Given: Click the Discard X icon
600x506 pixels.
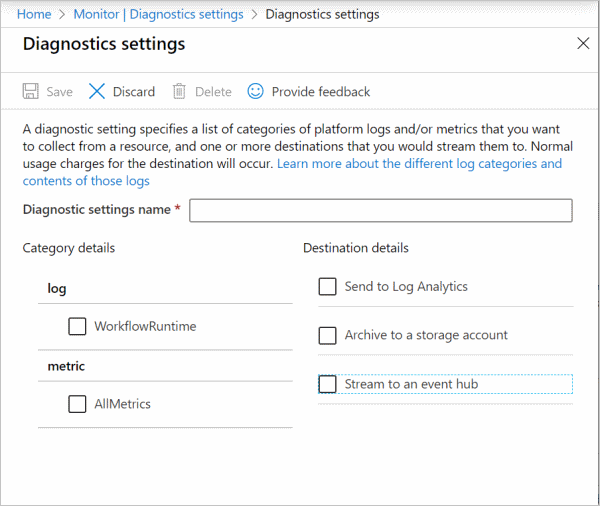Looking at the screenshot, I should coord(97,92).
